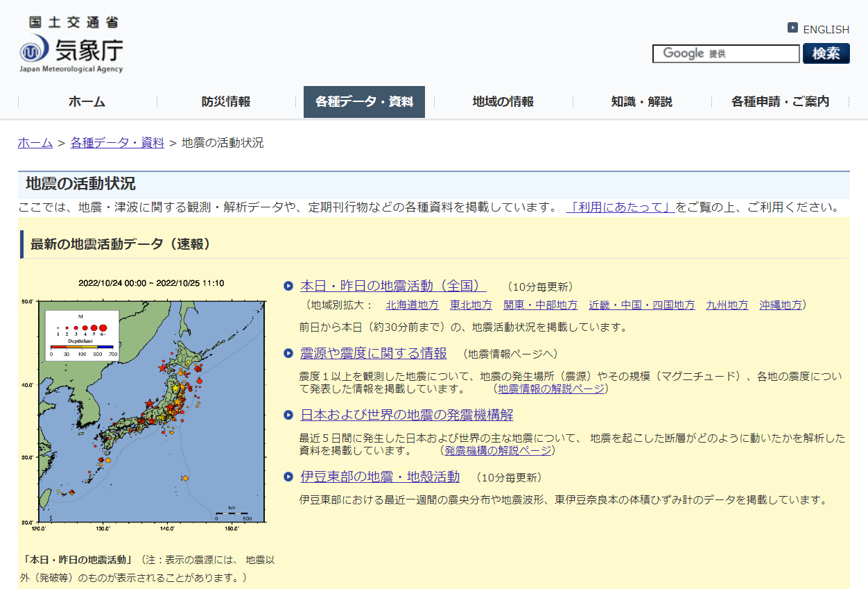Screen dimensions: 868x607
Task: Click the 「本日・昨日の地震活動」 caption under the map
Action: pos(76,560)
